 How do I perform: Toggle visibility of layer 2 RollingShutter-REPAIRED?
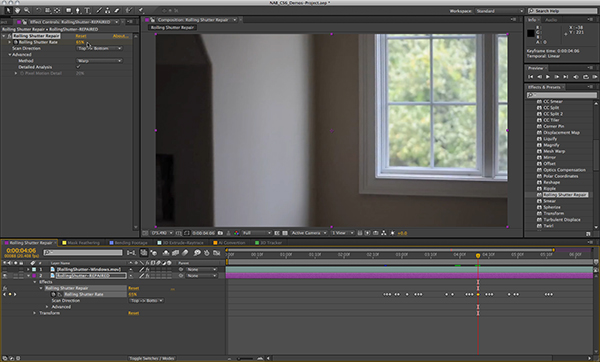tap(5, 276)
